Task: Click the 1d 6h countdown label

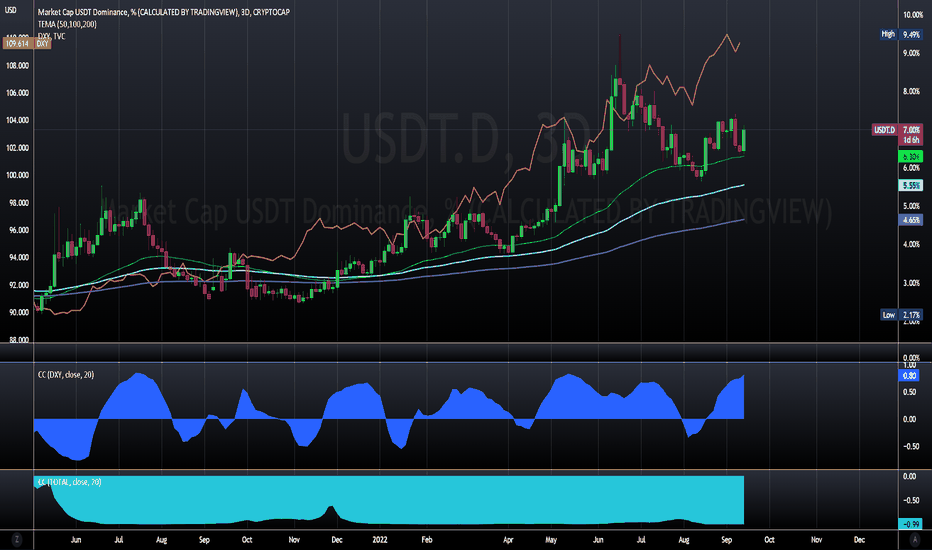Action: tap(911, 140)
